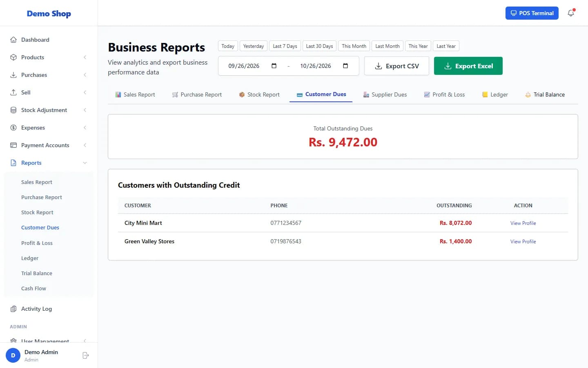Viewport: 588px width, 368px height.
Task: Click the logout icon beside Demo Admin
Action: tap(86, 355)
